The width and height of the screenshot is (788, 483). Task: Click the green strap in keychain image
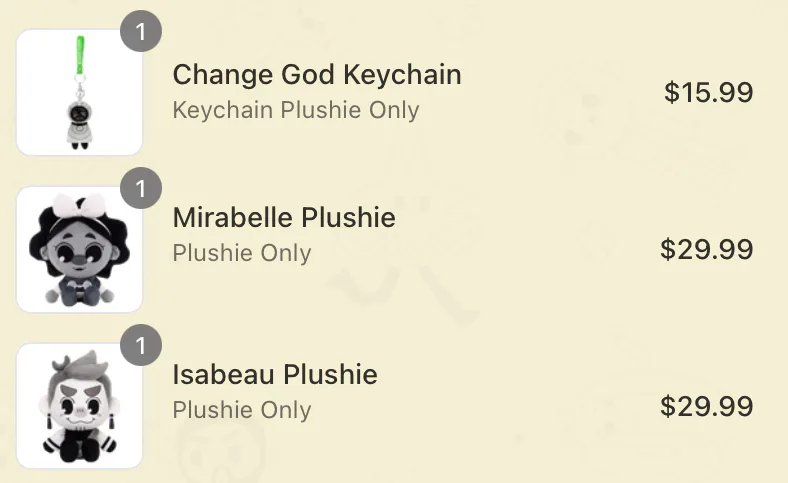pos(80,55)
